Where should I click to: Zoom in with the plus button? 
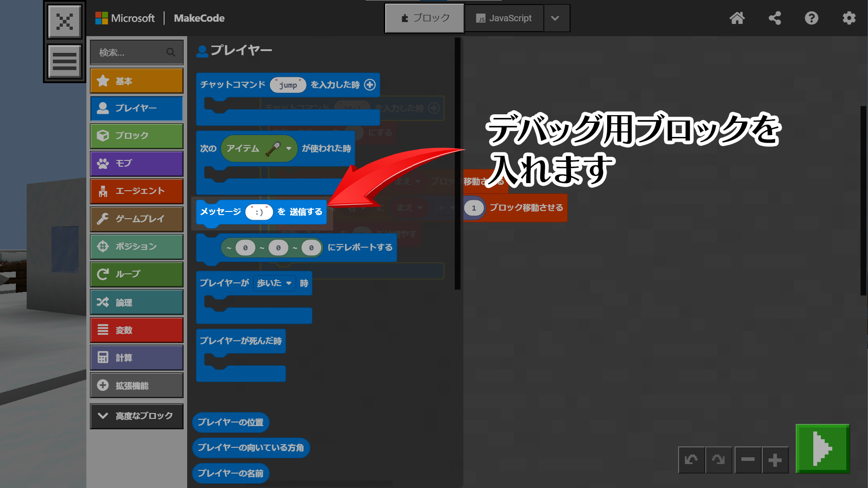[x=775, y=460]
